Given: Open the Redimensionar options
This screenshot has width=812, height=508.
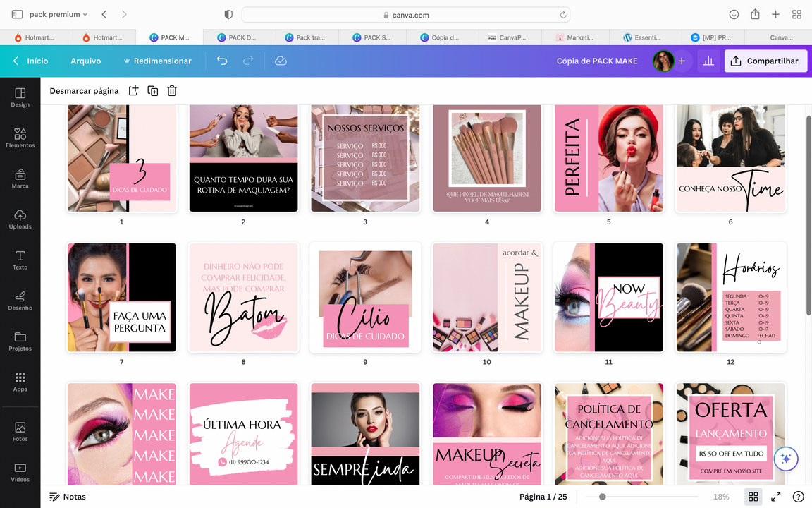Looking at the screenshot, I should pyautogui.click(x=156, y=61).
